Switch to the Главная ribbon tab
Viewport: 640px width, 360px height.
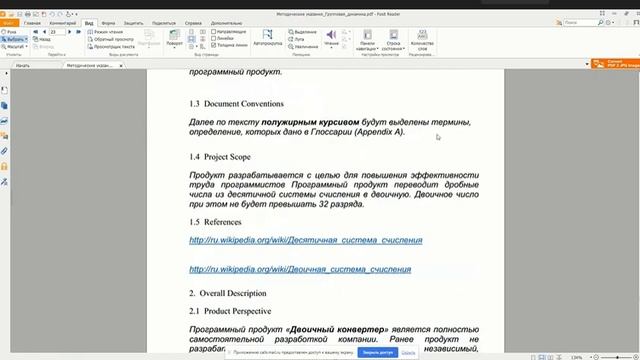(x=32, y=23)
